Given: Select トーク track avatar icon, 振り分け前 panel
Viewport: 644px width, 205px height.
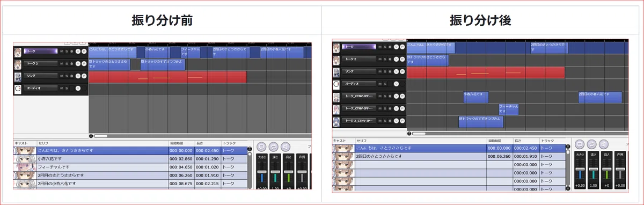Looking at the screenshot, I should point(18,52).
